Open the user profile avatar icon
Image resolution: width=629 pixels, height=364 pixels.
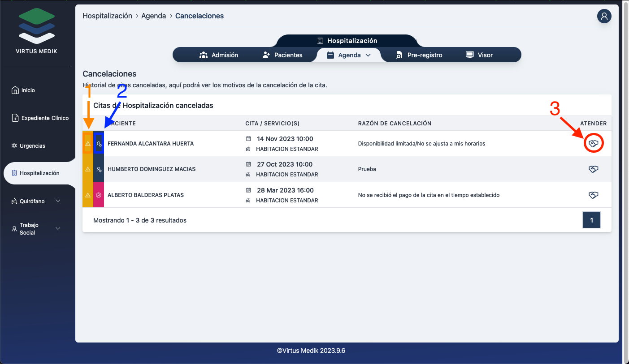604,17
